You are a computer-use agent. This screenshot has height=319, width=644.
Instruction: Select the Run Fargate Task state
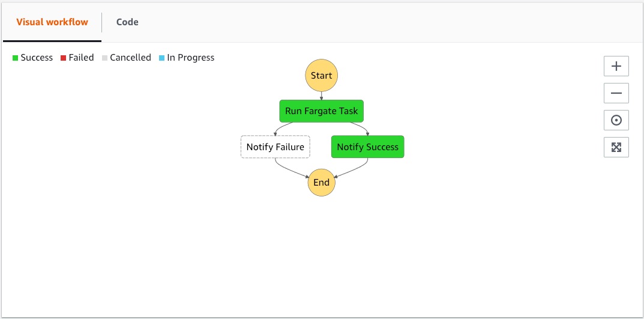322,111
